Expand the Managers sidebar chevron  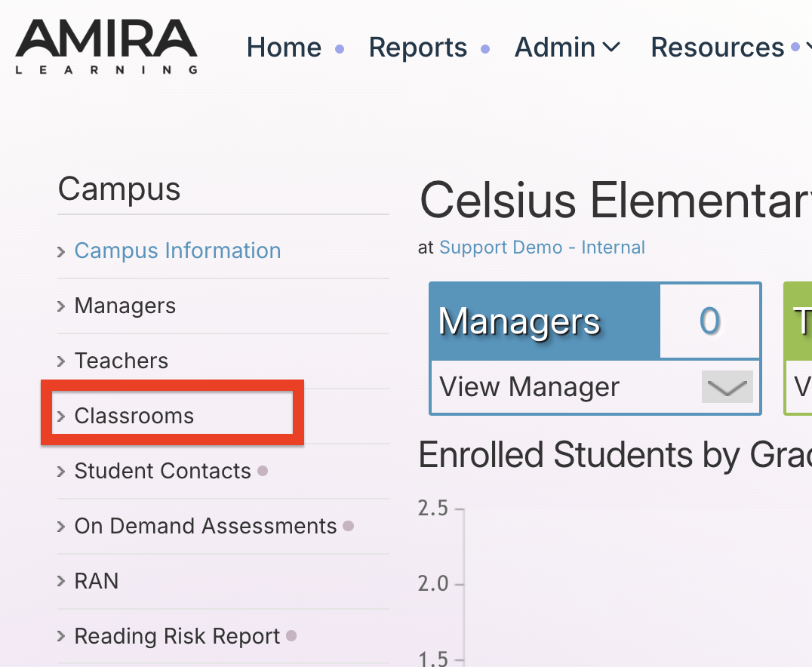[61, 306]
